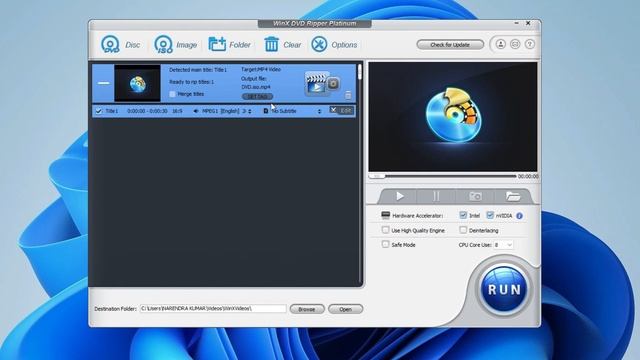The image size is (640, 360).
Task: Open an ISO with the Image button
Action: pyautogui.click(x=176, y=44)
